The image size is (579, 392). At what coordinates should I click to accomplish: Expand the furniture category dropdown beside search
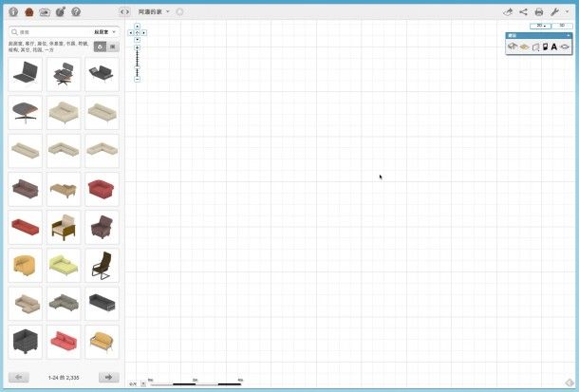click(x=104, y=31)
